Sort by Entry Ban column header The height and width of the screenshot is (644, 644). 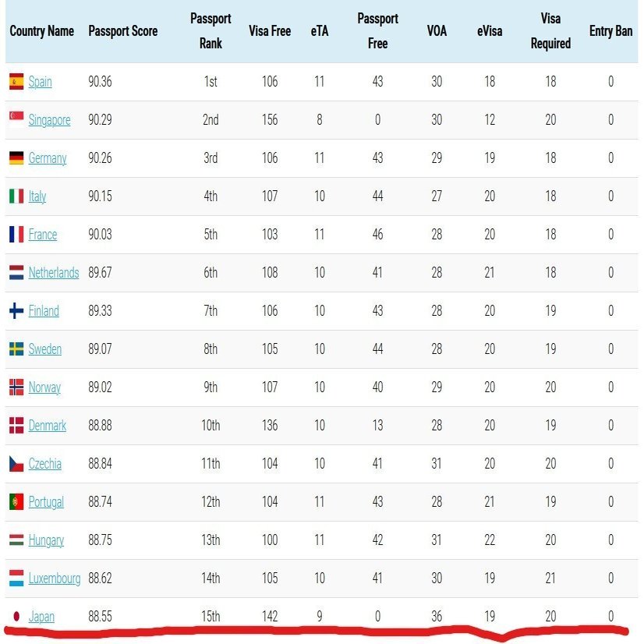click(x=610, y=31)
